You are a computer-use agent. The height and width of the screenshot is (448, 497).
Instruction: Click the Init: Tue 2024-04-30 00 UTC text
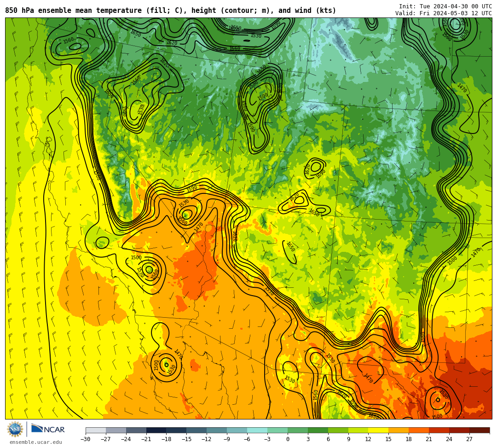[x=445, y=6]
